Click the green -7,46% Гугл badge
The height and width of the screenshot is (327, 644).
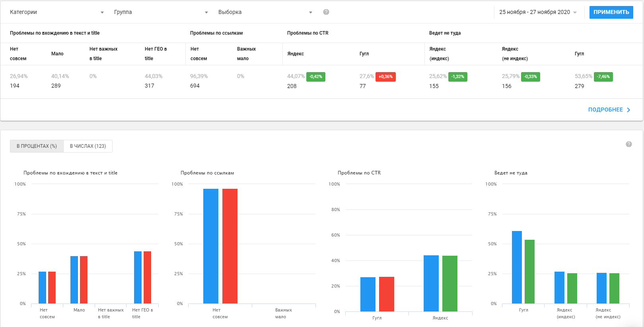(x=603, y=77)
